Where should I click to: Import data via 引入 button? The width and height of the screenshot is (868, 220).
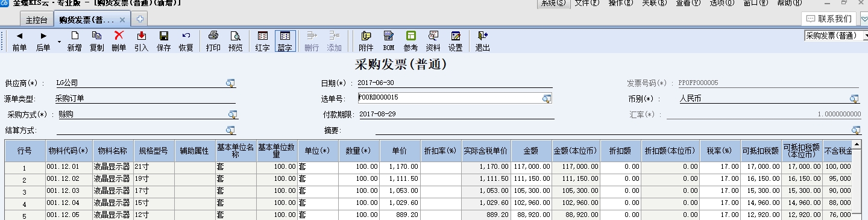tap(141, 42)
